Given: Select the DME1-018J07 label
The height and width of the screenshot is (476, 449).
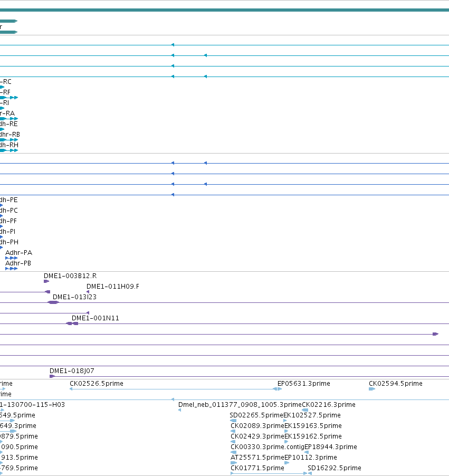Looking at the screenshot, I should coord(72,371).
